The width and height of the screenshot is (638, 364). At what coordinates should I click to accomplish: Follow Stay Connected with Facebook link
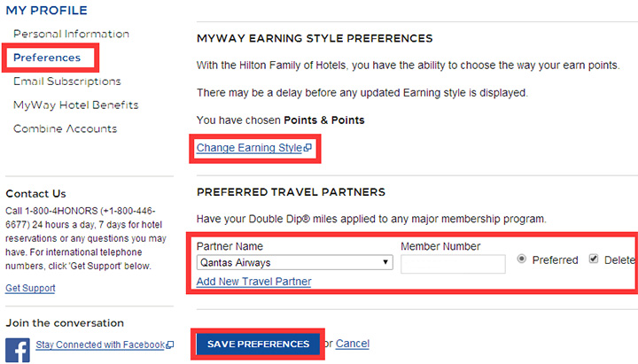point(100,345)
